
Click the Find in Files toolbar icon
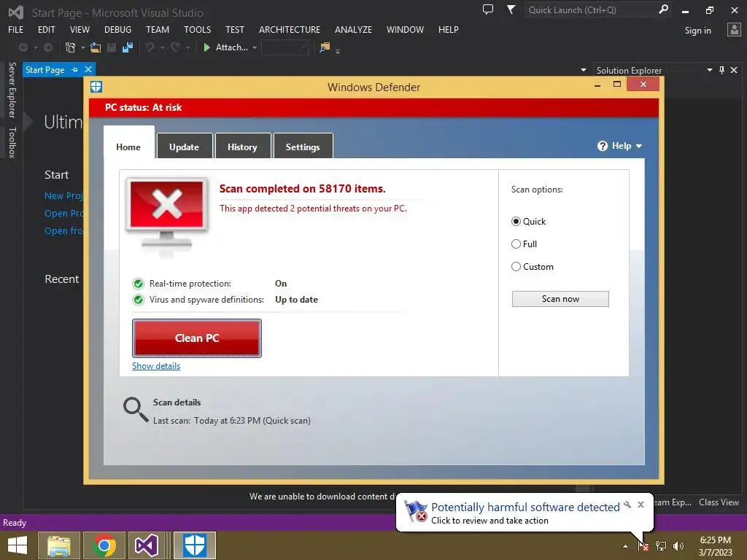(325, 47)
